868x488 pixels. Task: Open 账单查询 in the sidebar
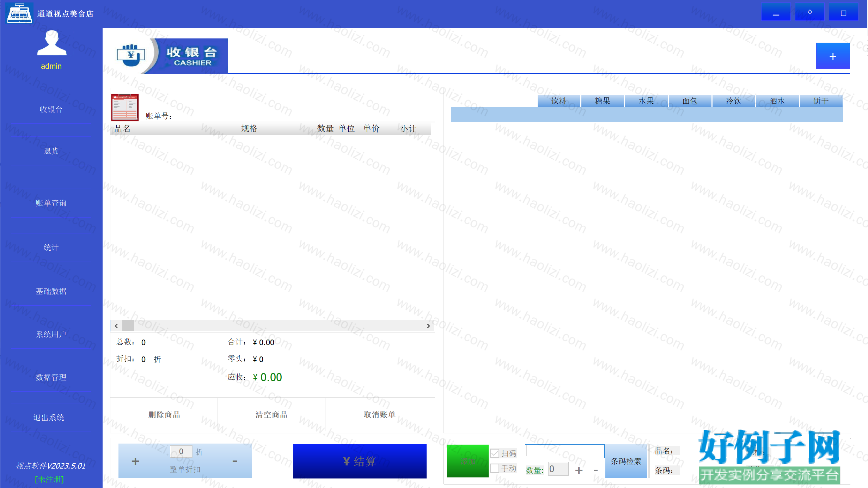[51, 203]
